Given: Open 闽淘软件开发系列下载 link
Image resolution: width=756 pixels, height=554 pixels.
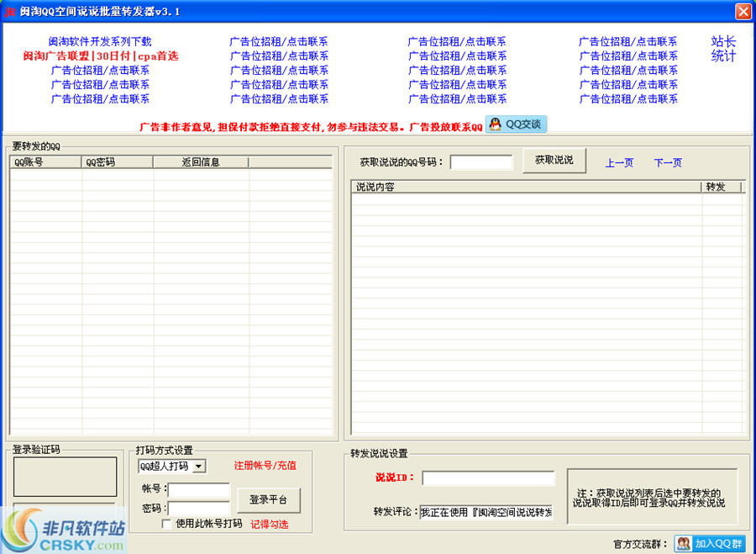Looking at the screenshot, I should click(x=100, y=41).
